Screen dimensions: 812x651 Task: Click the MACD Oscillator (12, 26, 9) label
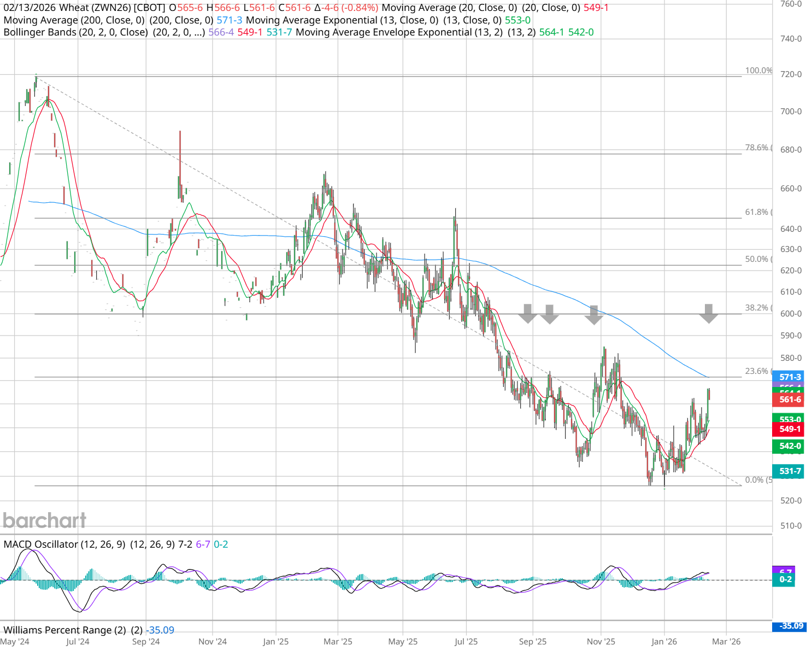pyautogui.click(x=64, y=544)
